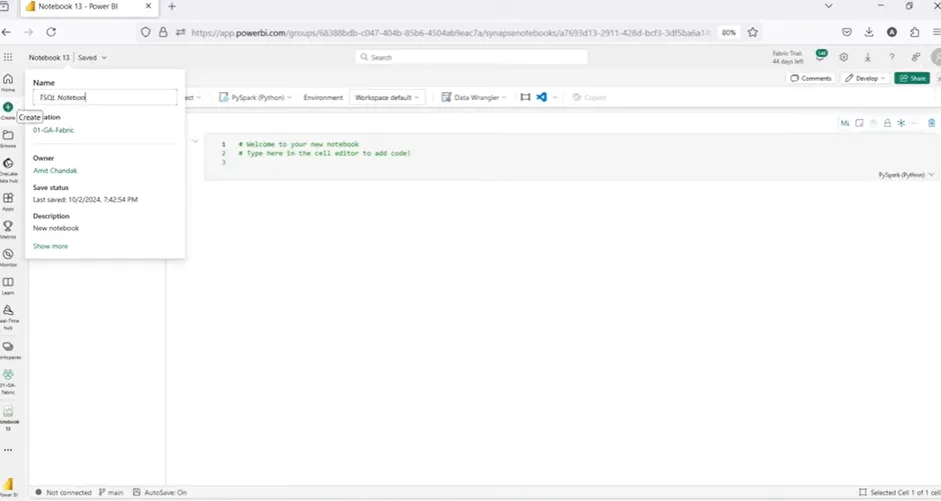
Task: Bookmark this page star icon
Action: pyautogui.click(x=753, y=32)
